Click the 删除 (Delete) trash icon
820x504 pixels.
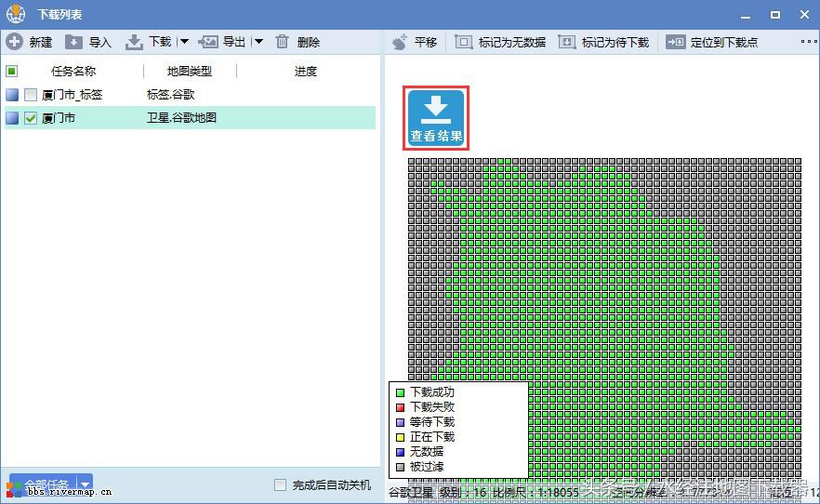pyautogui.click(x=283, y=42)
